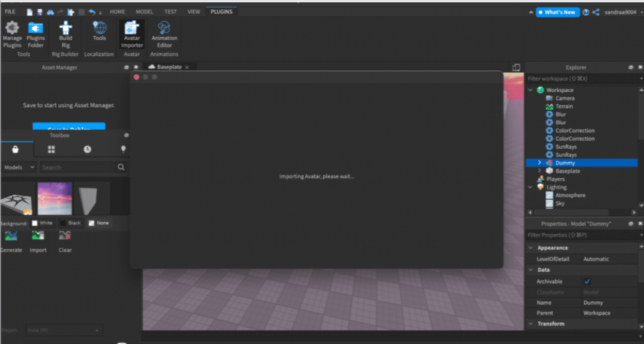Collapse the ribbon with the chevron

[x=531, y=12]
